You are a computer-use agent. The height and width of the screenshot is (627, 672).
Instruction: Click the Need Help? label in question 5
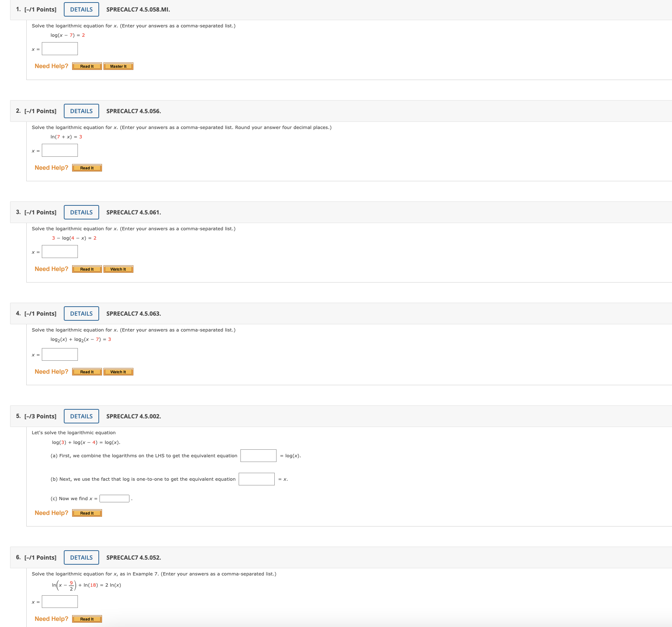[x=52, y=513]
